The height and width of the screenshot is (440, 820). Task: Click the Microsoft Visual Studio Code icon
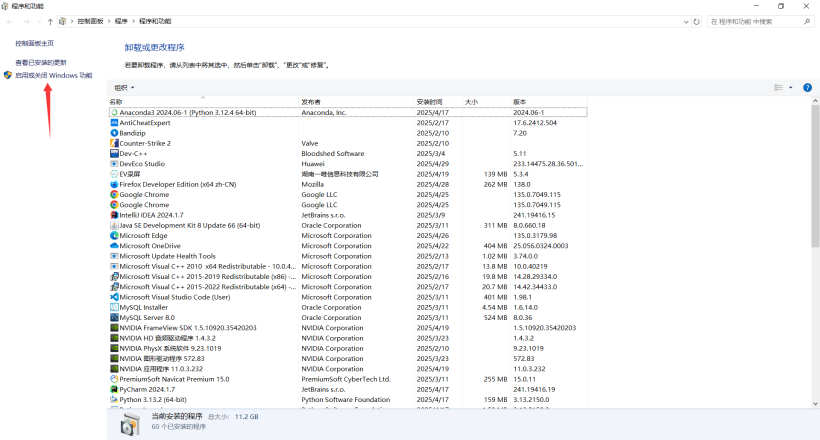(x=114, y=297)
